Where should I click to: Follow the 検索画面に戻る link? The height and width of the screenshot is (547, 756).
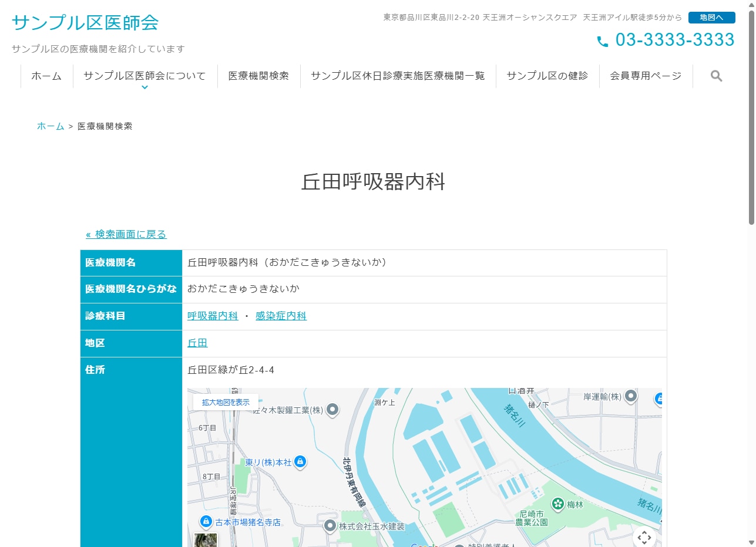click(126, 234)
